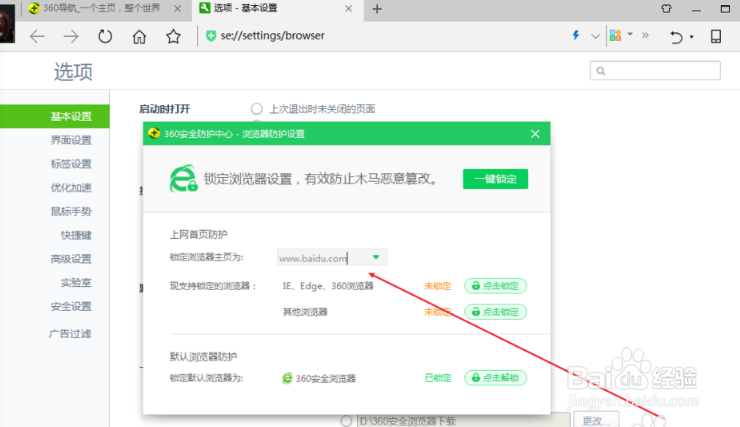The height and width of the screenshot is (427, 740).
Task: Click 点击锁定 for IE、Edge、360浏览器
Action: (x=496, y=286)
